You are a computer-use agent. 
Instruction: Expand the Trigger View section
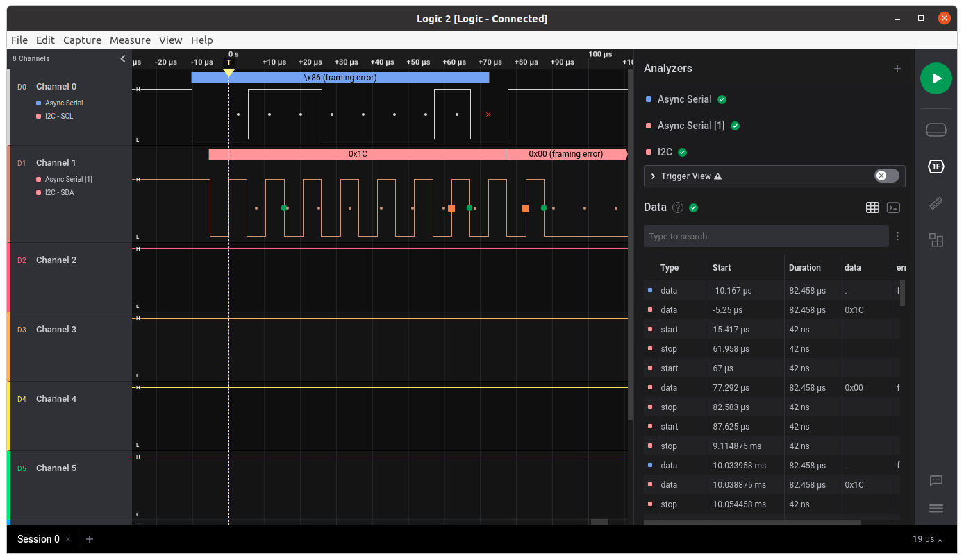[x=654, y=176]
